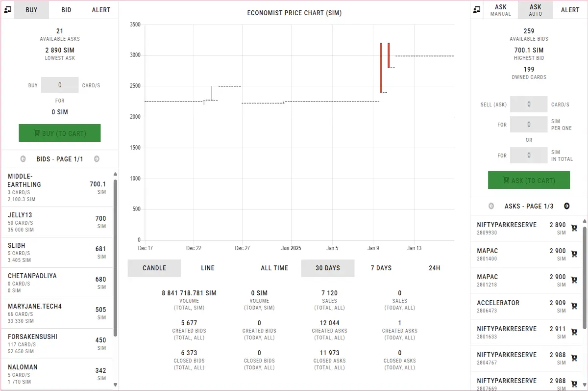Select JELLY13 bid row
The height and width of the screenshot is (391, 588).
click(56, 222)
